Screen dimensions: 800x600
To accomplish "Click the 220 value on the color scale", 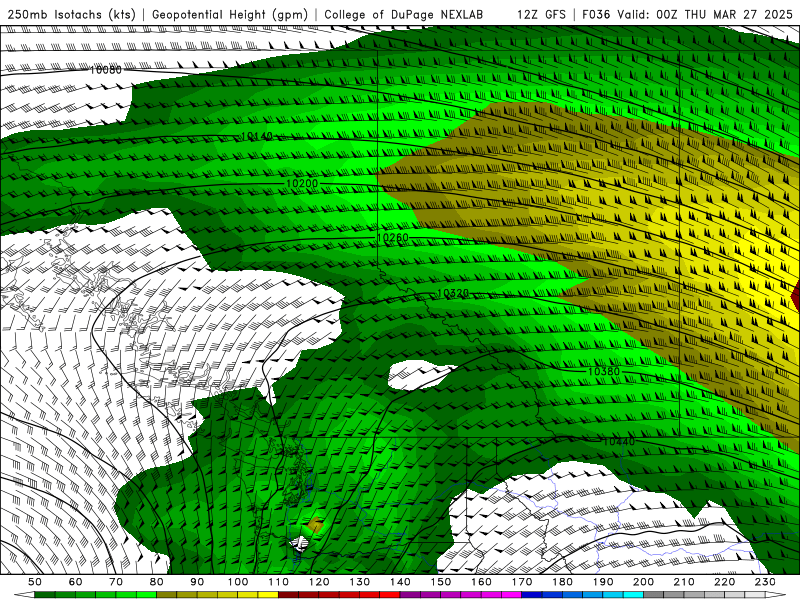I will 725,582.
